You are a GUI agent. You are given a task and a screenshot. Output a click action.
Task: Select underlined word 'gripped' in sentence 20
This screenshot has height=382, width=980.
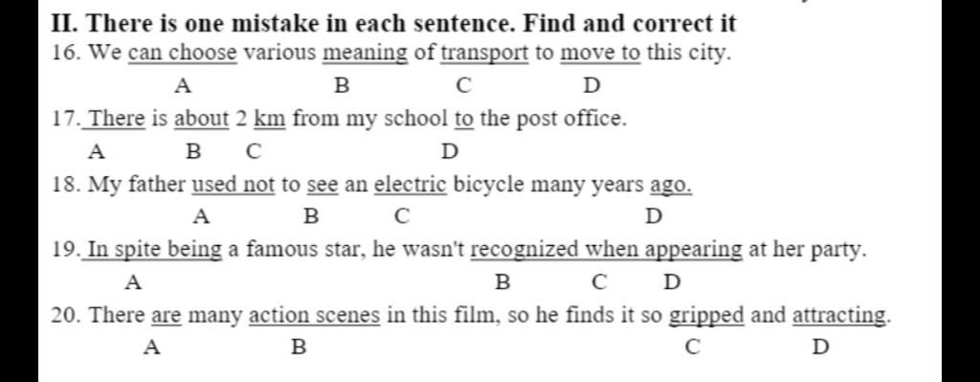point(707,316)
